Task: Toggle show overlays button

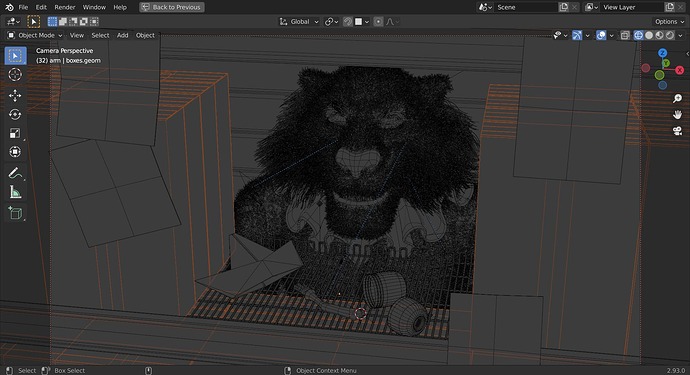Action: click(601, 35)
